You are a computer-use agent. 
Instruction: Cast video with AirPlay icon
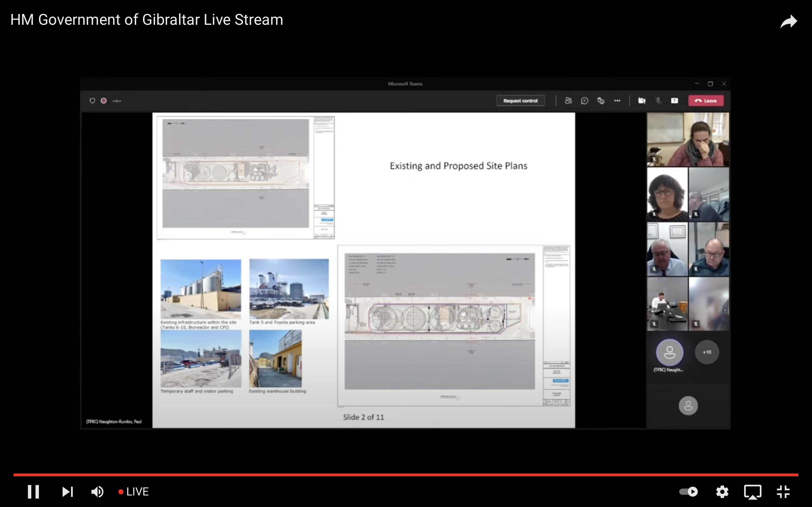753,492
